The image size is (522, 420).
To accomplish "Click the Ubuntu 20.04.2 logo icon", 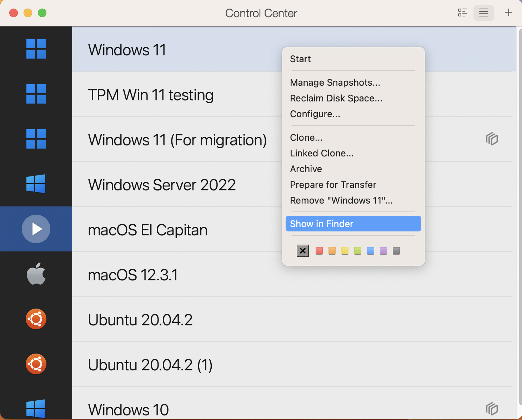I will pos(36,319).
